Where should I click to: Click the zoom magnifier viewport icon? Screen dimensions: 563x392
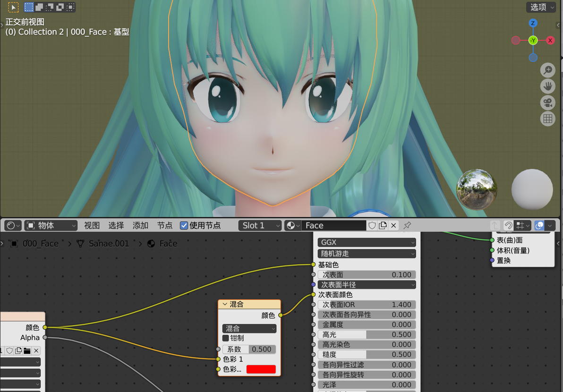548,70
